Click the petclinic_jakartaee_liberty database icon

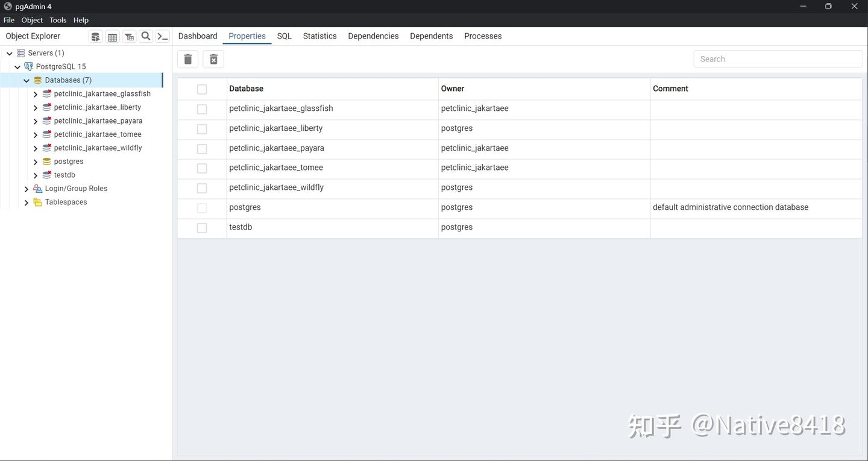pyautogui.click(x=47, y=107)
